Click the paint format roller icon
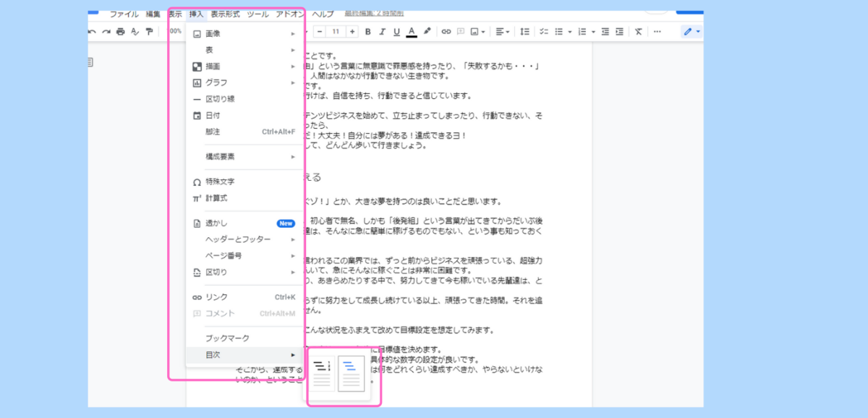The width and height of the screenshot is (868, 418). tap(149, 32)
